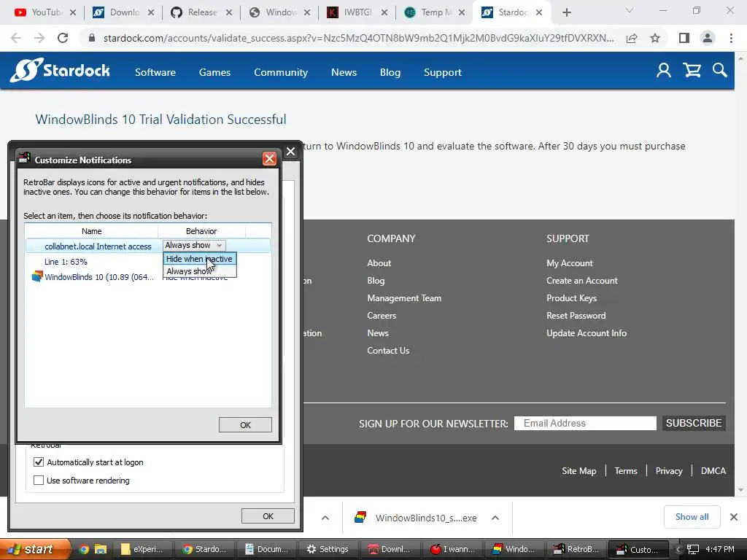Switch to Settings taskbar window

[328, 549]
